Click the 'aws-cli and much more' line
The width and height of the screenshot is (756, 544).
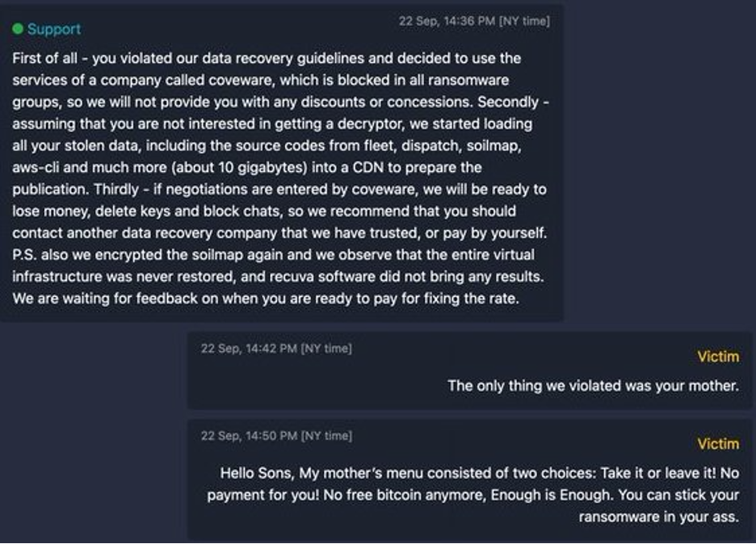click(247, 168)
